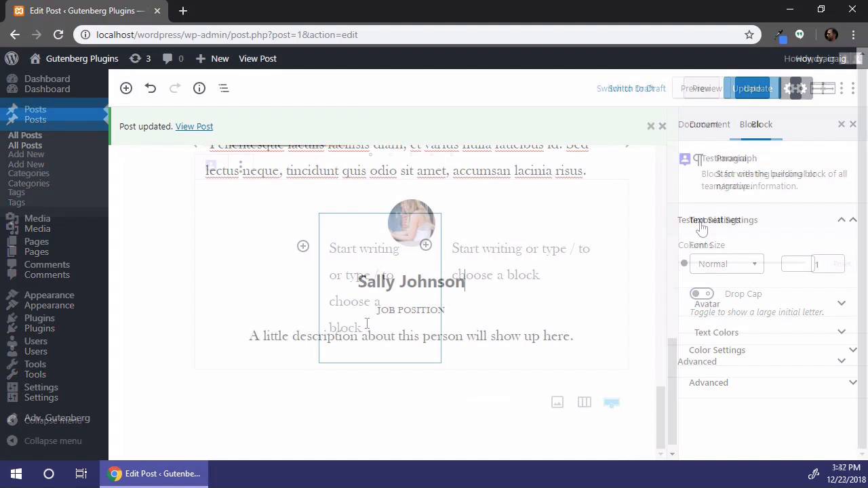Click the JOB POSITION text
868x488 pixels.
410,310
